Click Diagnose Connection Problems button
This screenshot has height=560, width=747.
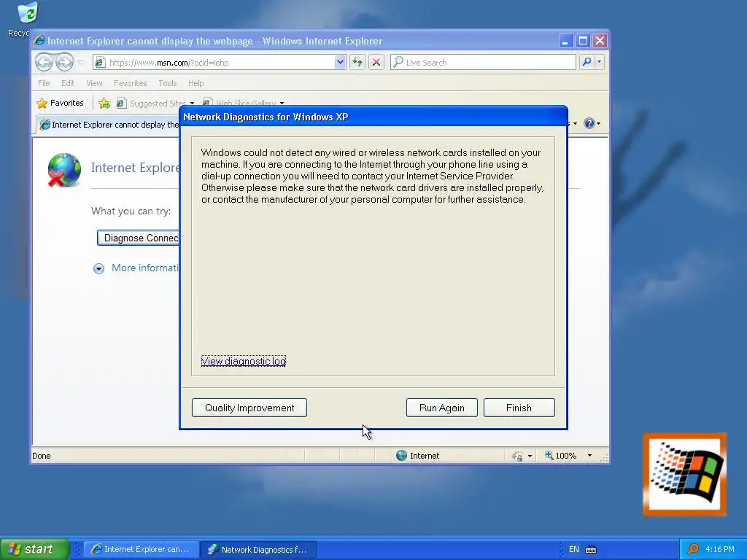tap(138, 238)
